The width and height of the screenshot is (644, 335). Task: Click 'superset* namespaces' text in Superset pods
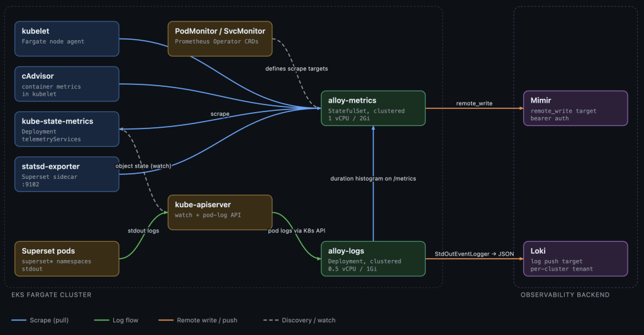click(57, 261)
